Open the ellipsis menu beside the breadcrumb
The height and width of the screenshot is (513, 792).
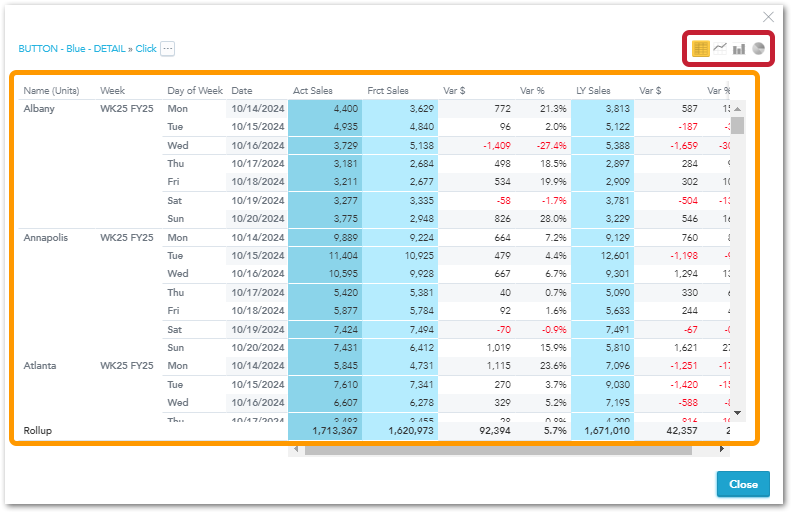click(x=167, y=48)
